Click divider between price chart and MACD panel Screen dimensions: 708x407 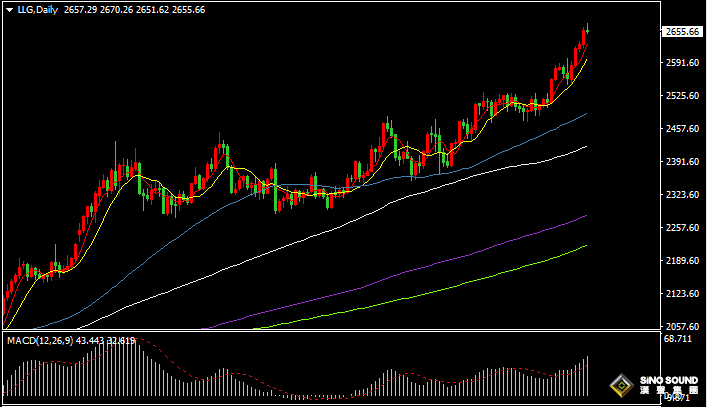[x=330, y=333]
